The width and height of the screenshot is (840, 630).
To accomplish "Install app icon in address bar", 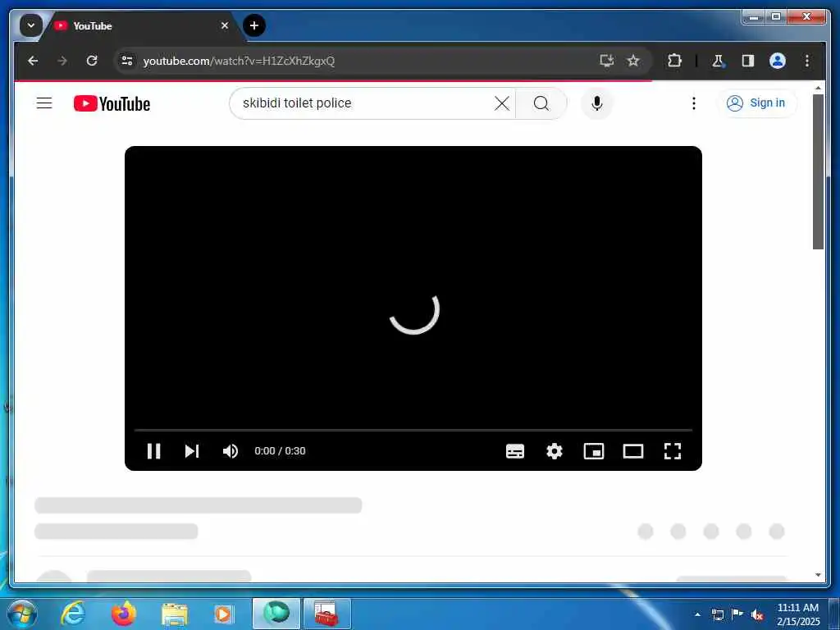I will tap(606, 61).
